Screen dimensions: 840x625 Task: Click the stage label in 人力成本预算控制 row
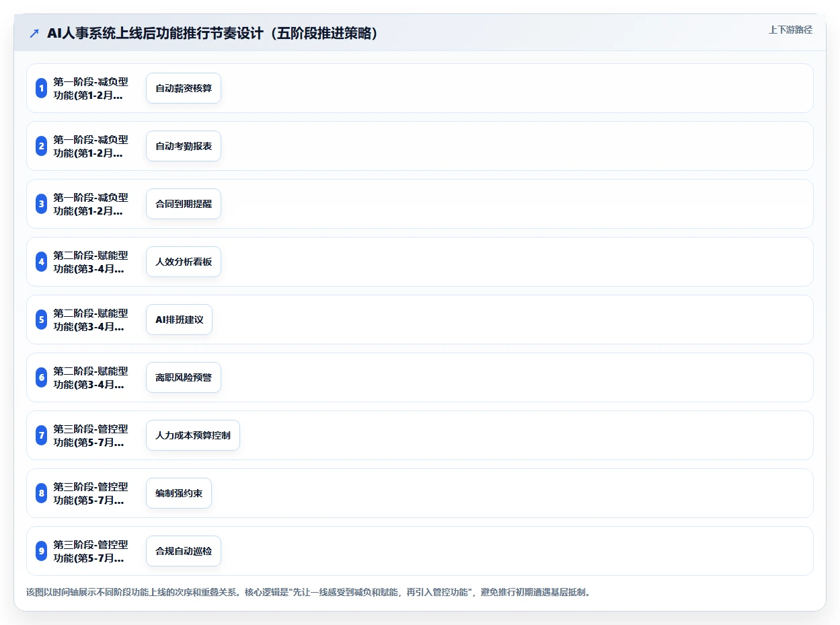pos(91,435)
